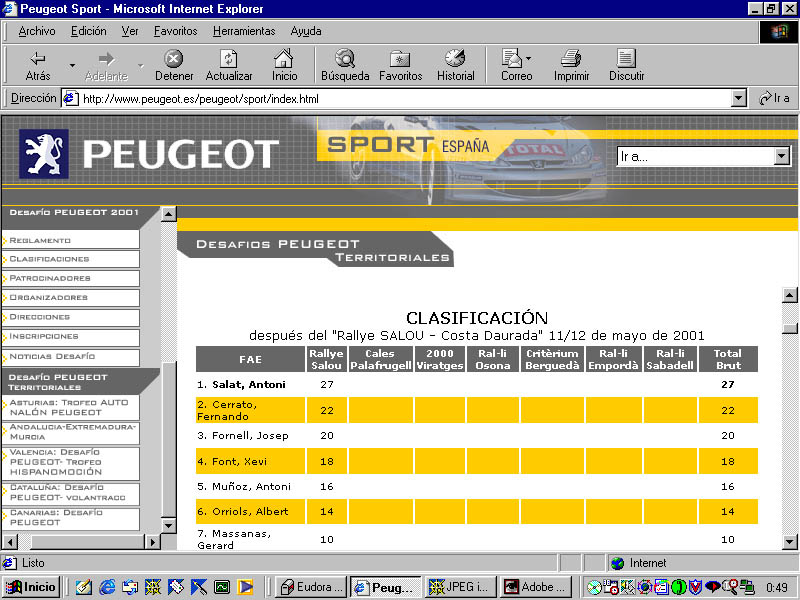800x600 pixels.
Task: Click the 'Ir a' go button
Action: (774, 98)
